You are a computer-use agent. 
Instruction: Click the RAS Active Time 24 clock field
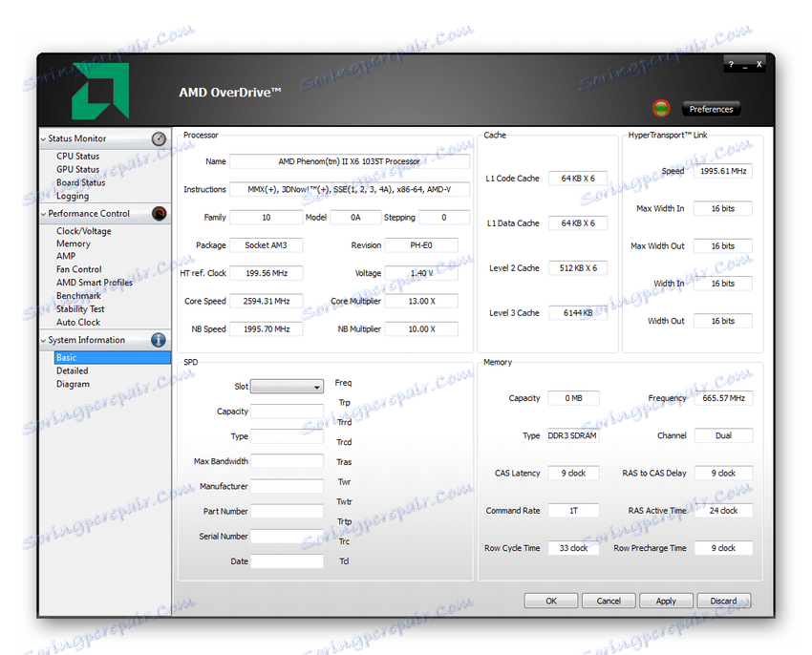(723, 511)
